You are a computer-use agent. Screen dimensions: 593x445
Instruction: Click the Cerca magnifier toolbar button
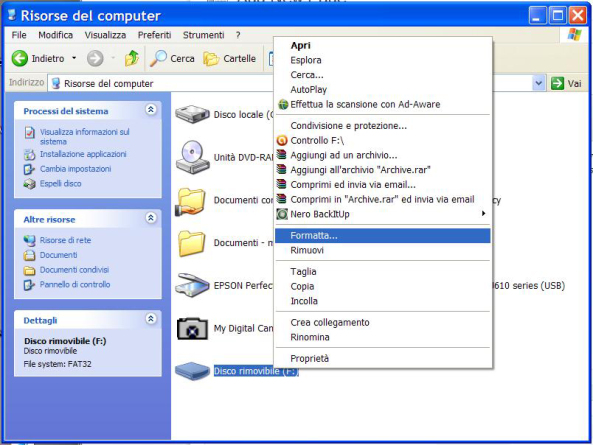click(x=172, y=59)
